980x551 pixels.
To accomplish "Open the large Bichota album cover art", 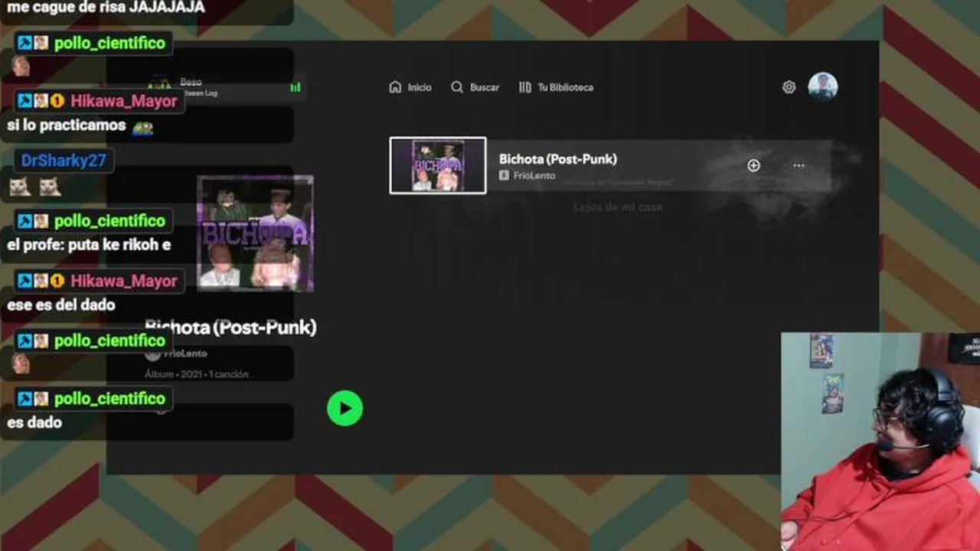I will (x=255, y=233).
